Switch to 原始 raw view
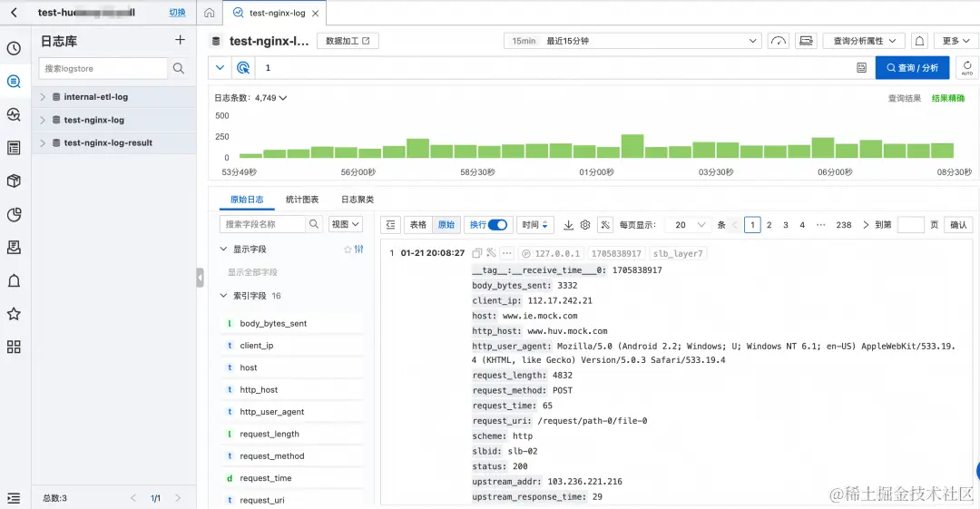Screen dimensions: 980x509 click(x=446, y=224)
